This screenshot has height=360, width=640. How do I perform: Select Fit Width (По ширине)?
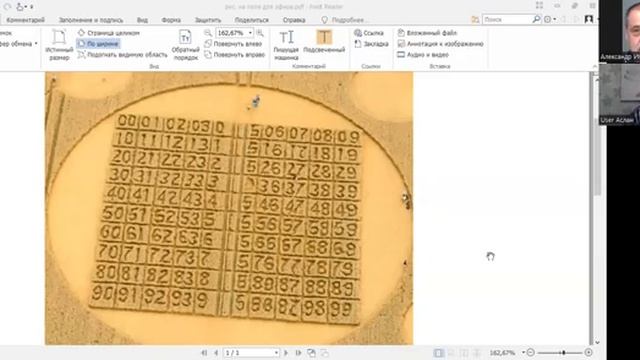[x=98, y=44]
